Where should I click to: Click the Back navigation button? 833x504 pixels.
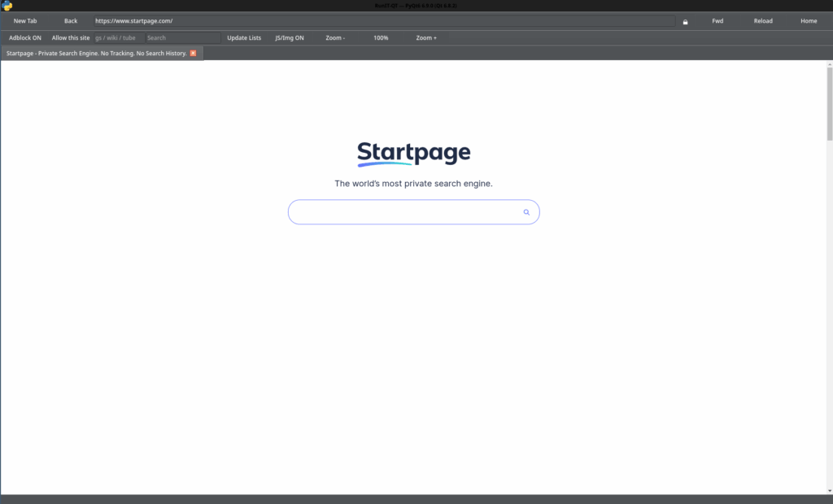tap(71, 20)
